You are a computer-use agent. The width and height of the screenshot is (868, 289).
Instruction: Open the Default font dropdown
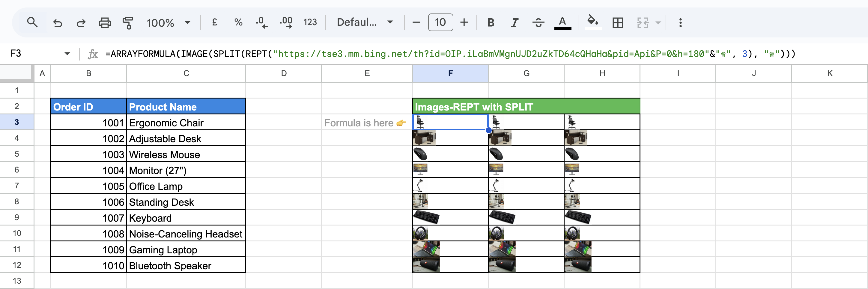click(365, 22)
